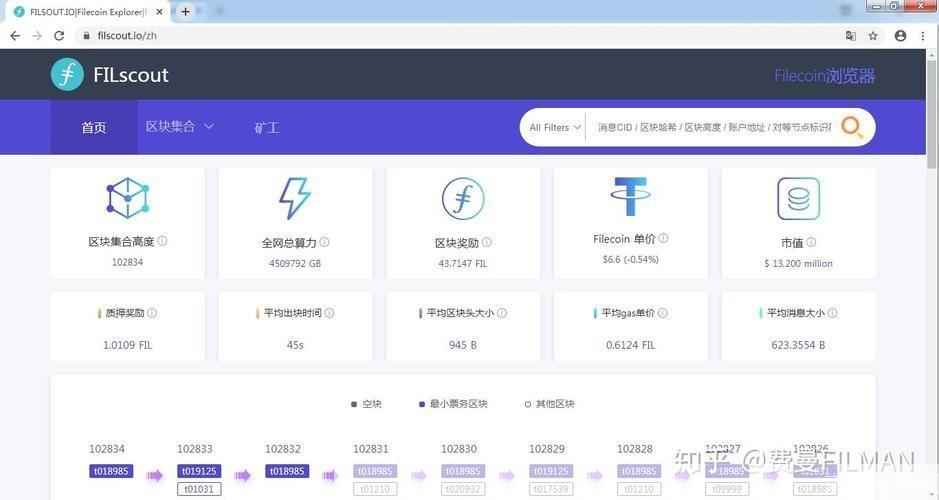Close the FILSOUT.IO browser tab

160,12
